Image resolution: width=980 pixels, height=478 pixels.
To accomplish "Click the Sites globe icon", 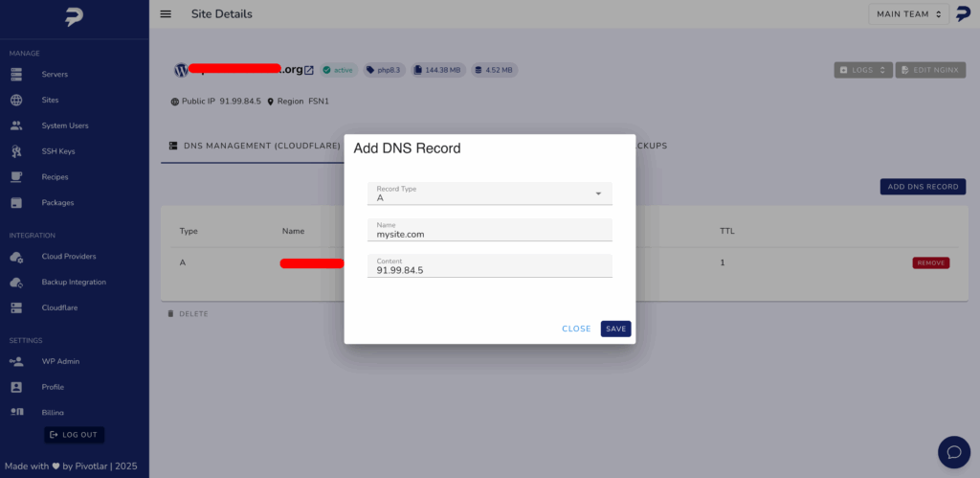I will pos(16,101).
